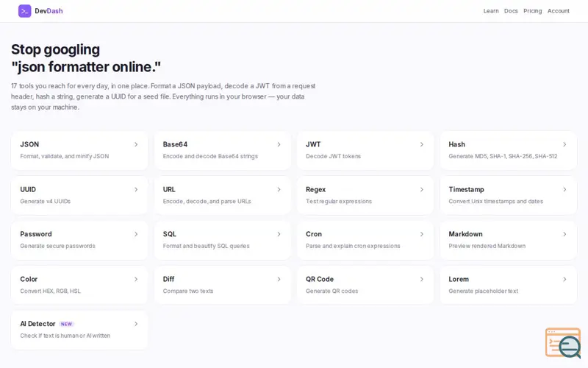The width and height of the screenshot is (588, 368).
Task: Go to the Pricing page
Action: coord(532,11)
